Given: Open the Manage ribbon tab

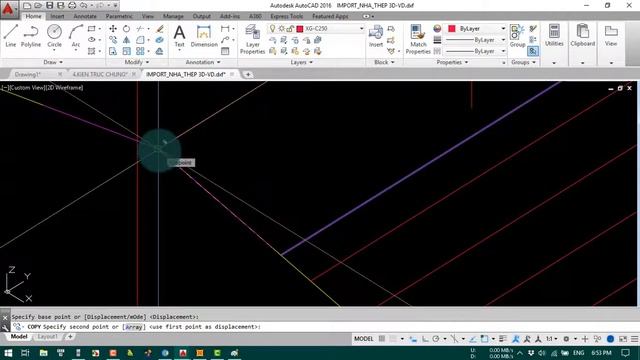Looking at the screenshot, I should 173,16.
